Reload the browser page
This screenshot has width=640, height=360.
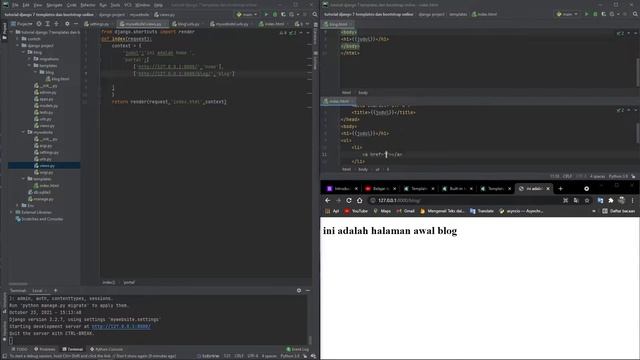tap(349, 200)
